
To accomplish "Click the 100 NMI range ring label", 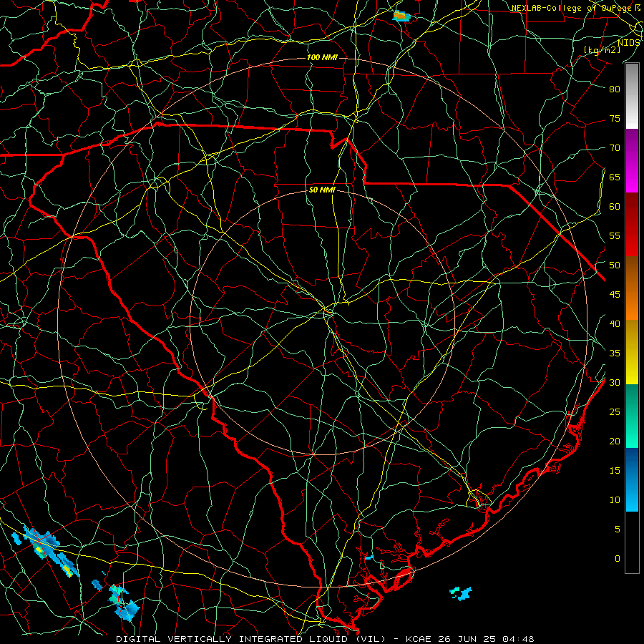I will (322, 57).
